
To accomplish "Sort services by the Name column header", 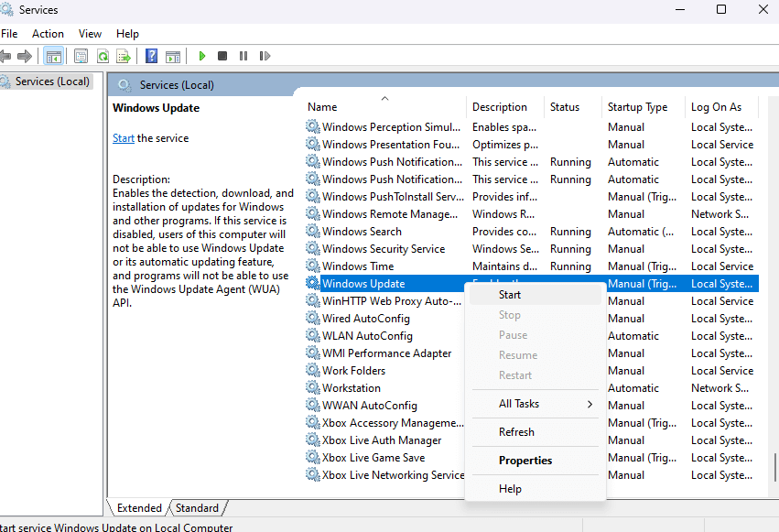I will click(x=322, y=107).
